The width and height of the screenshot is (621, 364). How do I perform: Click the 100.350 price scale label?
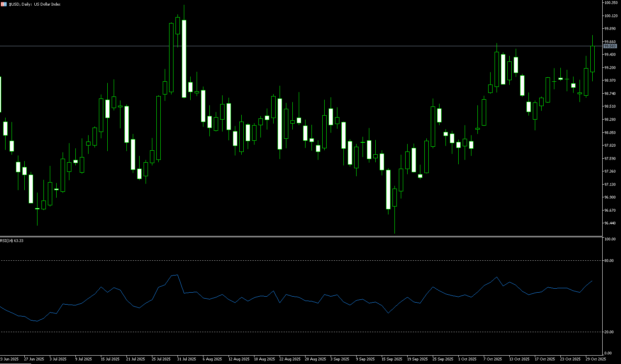(611, 3)
